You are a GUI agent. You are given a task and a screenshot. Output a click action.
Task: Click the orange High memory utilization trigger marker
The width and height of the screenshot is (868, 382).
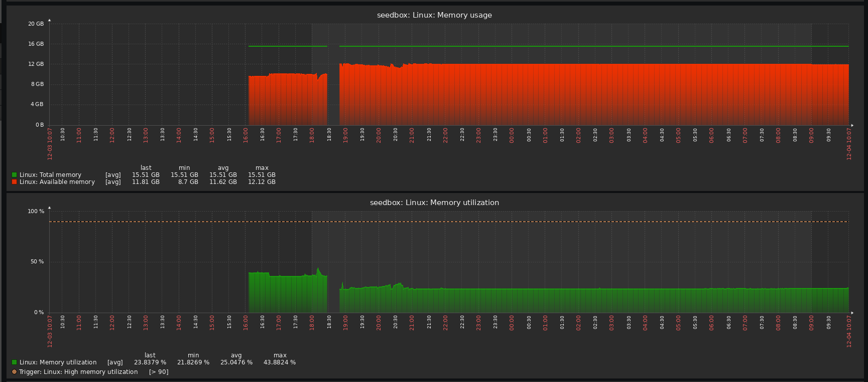[14, 372]
